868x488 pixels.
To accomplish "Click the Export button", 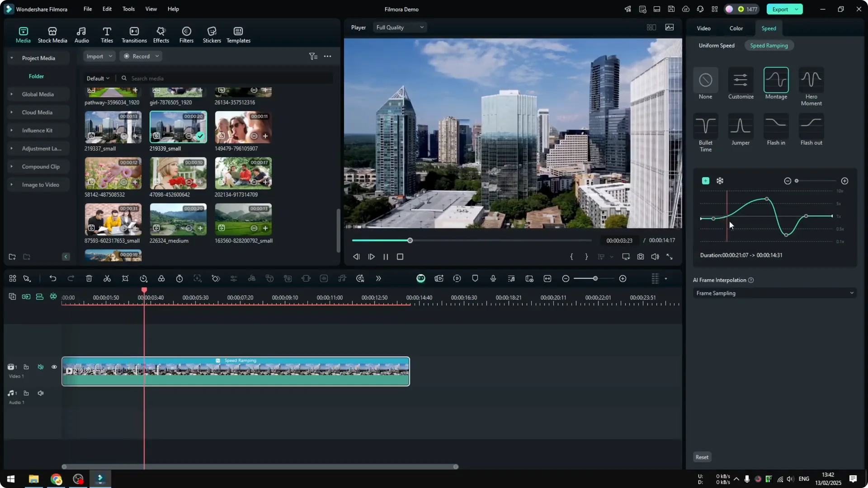I will 781,9.
